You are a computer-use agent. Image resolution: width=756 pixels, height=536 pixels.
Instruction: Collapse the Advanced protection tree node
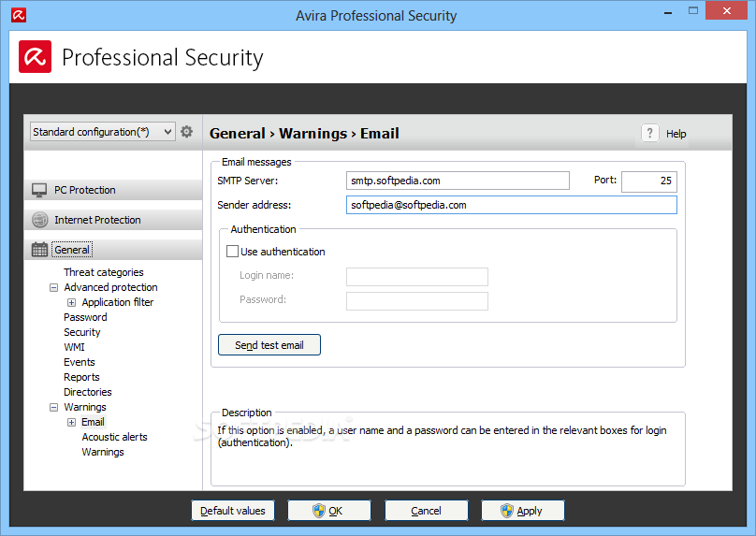[53, 288]
